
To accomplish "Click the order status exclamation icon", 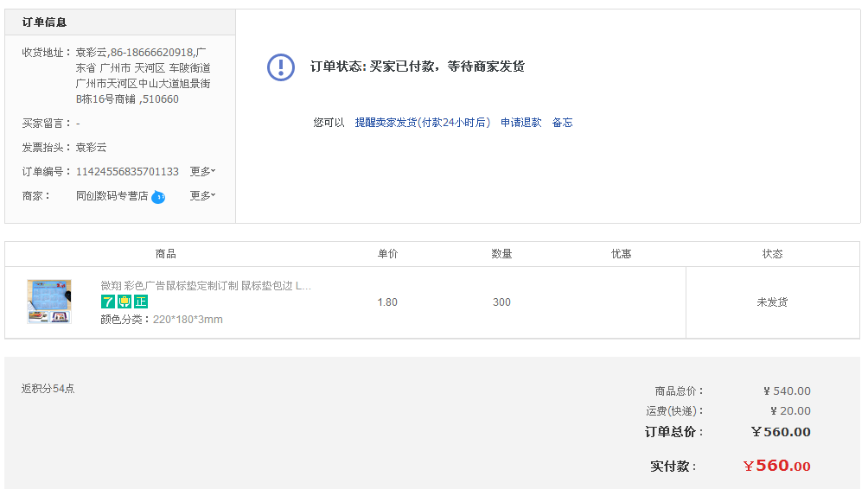I will pyautogui.click(x=281, y=67).
